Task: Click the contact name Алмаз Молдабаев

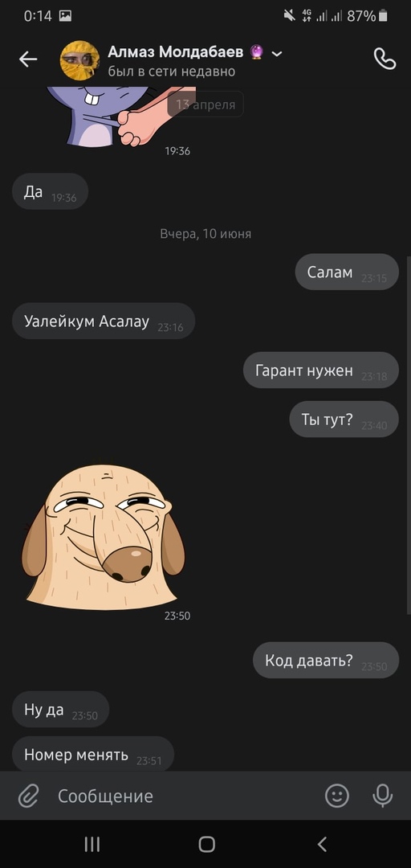Action: coord(175,52)
